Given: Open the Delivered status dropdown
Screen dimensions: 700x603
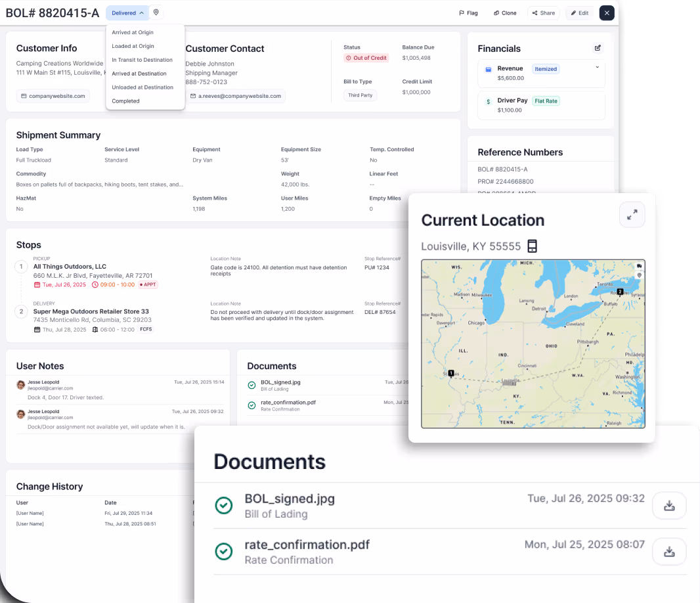Looking at the screenshot, I should tap(127, 12).
